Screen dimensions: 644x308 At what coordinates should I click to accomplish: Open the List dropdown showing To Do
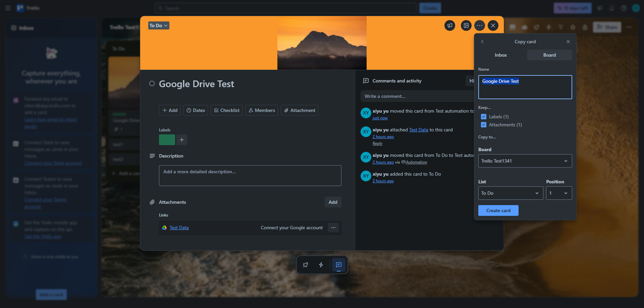511,193
